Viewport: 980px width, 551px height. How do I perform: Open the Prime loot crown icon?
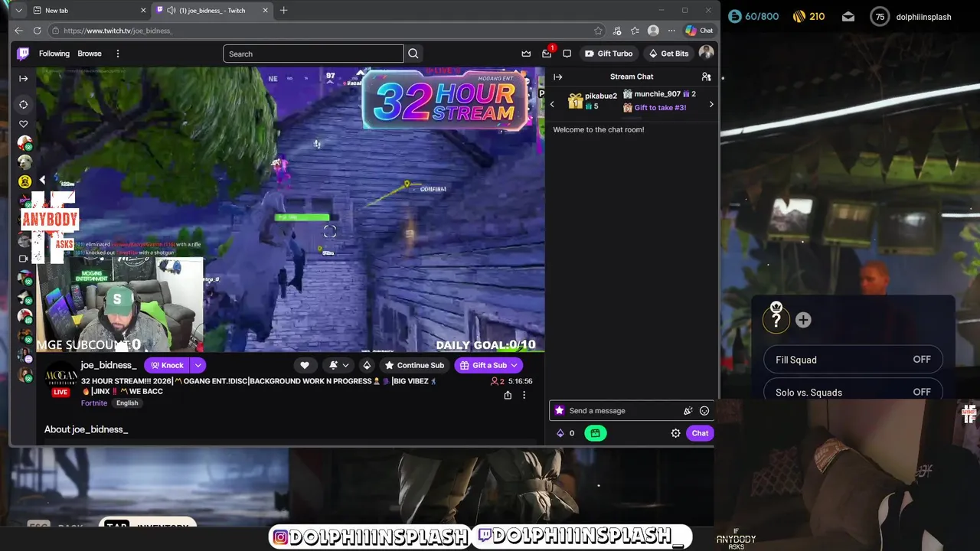tap(526, 54)
